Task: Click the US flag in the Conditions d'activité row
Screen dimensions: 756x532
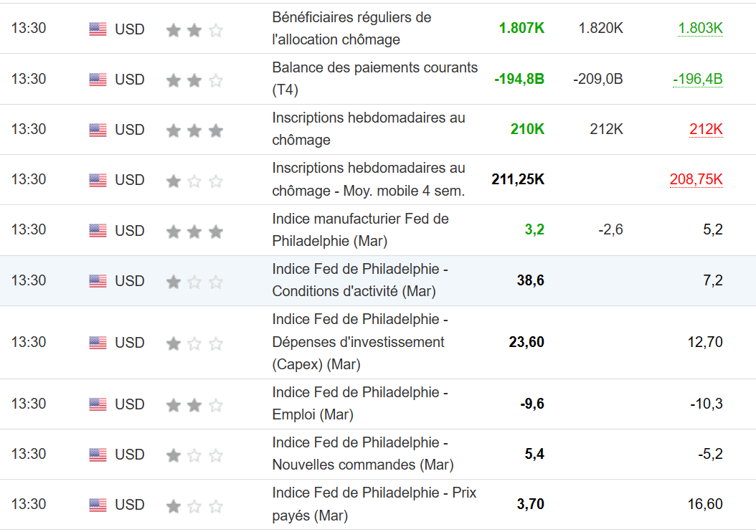Action: pyautogui.click(x=98, y=281)
